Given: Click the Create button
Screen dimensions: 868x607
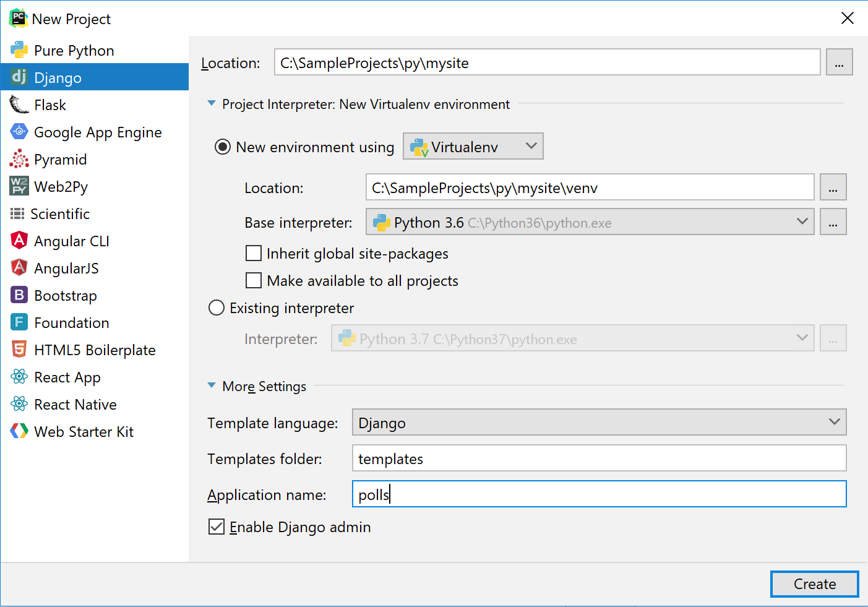Looking at the screenshot, I should click(x=814, y=584).
